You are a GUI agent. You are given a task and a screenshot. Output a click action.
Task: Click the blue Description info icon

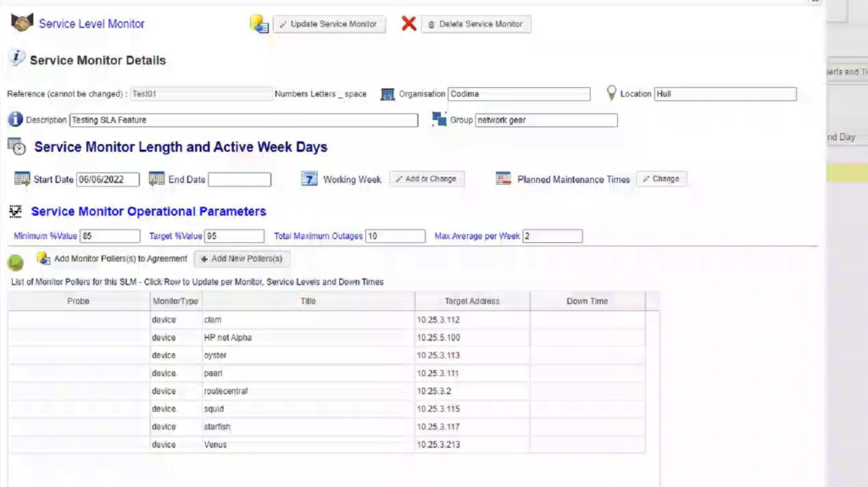click(x=15, y=119)
